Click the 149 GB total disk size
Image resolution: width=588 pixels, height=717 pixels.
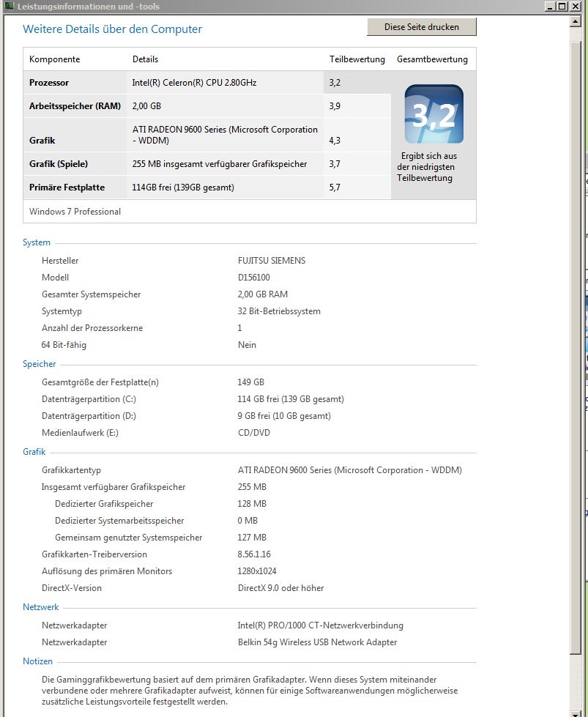[250, 382]
